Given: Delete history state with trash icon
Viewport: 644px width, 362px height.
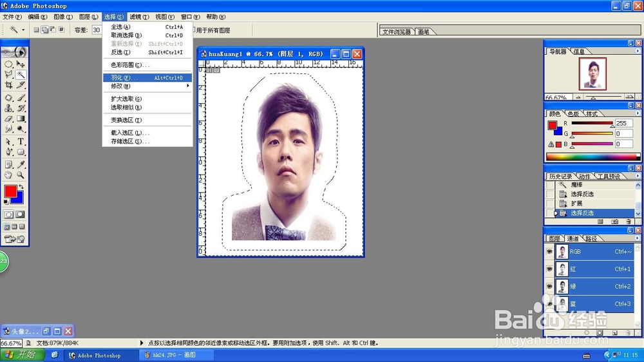Looking at the screenshot, I should tap(629, 222).
